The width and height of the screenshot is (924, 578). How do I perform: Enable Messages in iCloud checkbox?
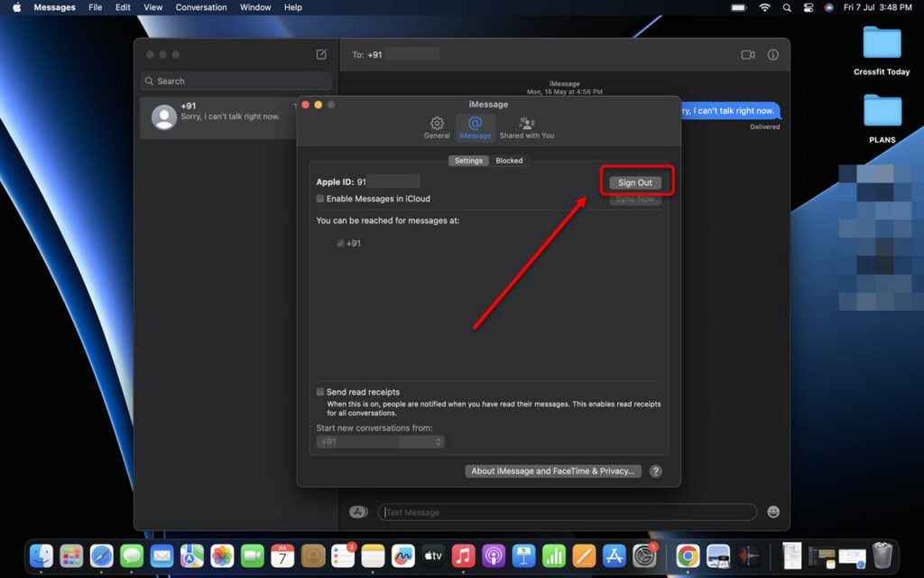(320, 199)
